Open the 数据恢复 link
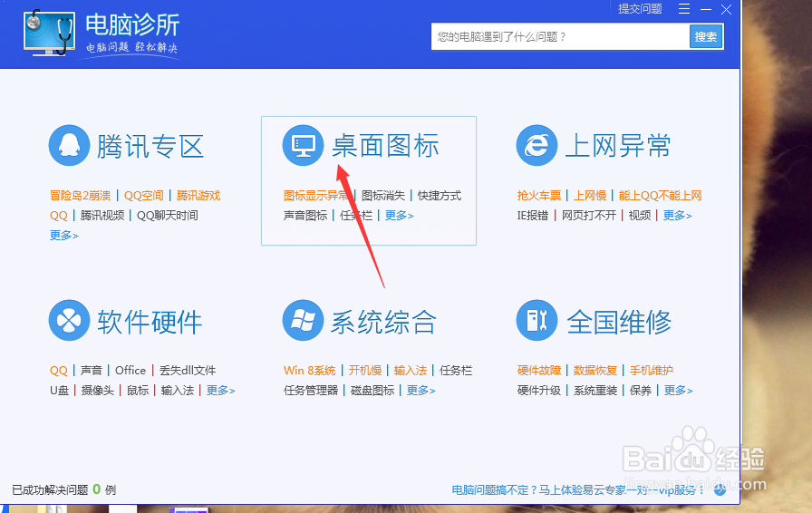This screenshot has height=513, width=812. 595,371
